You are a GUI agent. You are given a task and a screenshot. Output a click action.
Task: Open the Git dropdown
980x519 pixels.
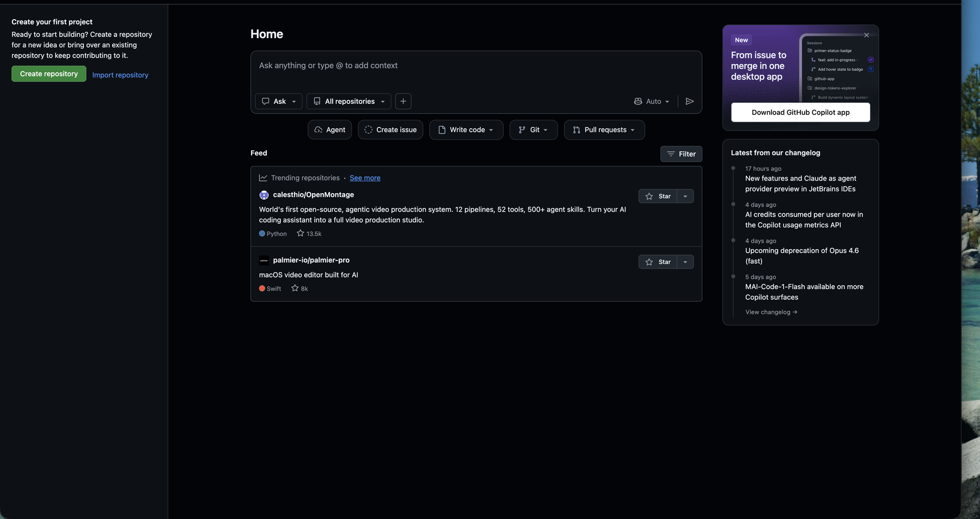tap(534, 129)
